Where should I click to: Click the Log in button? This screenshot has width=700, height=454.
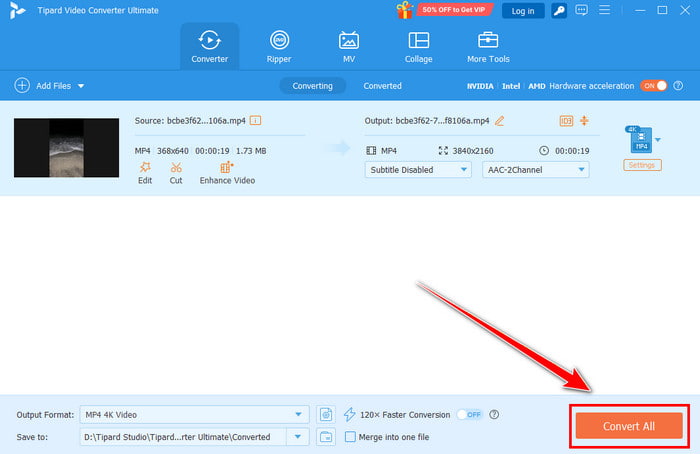(523, 11)
